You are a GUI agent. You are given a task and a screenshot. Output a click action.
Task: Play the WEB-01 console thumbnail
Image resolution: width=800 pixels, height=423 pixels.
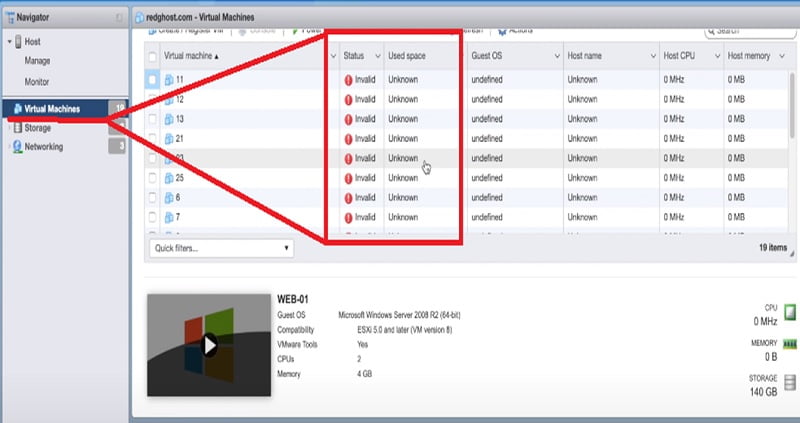coord(210,345)
